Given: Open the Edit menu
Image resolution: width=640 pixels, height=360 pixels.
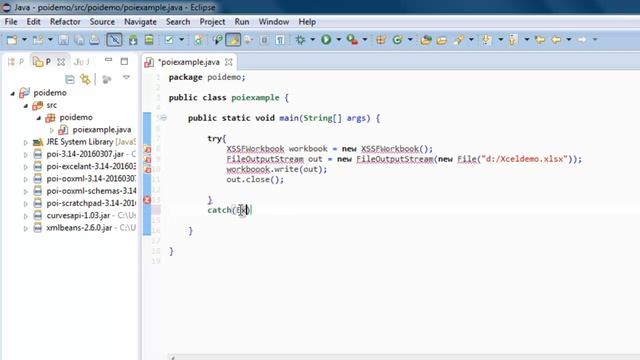Looking at the screenshot, I should (x=33, y=22).
